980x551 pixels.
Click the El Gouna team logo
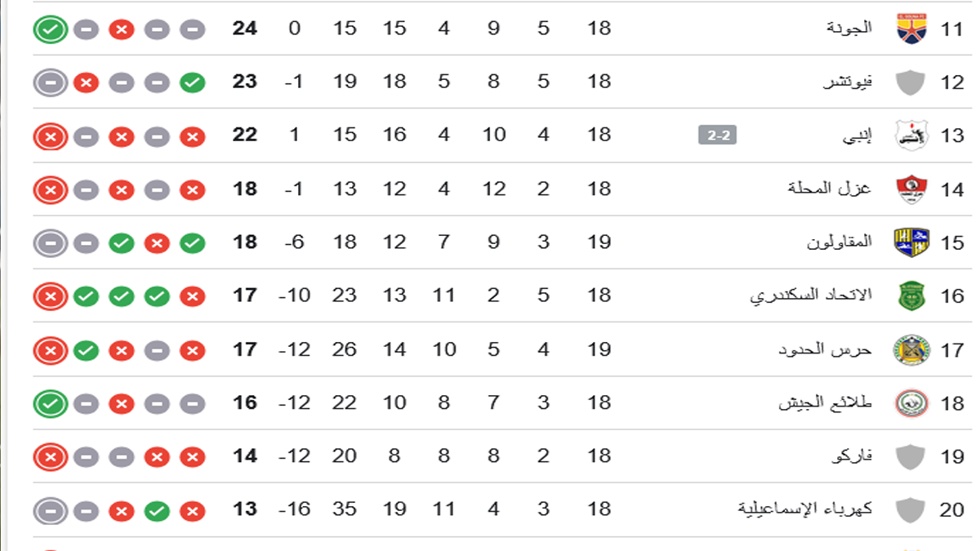tap(908, 29)
